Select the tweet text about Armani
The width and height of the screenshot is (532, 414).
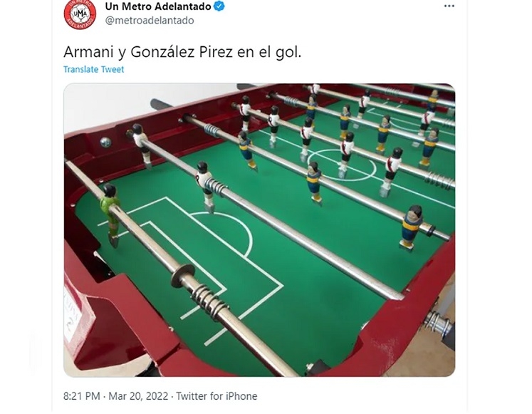coord(182,52)
